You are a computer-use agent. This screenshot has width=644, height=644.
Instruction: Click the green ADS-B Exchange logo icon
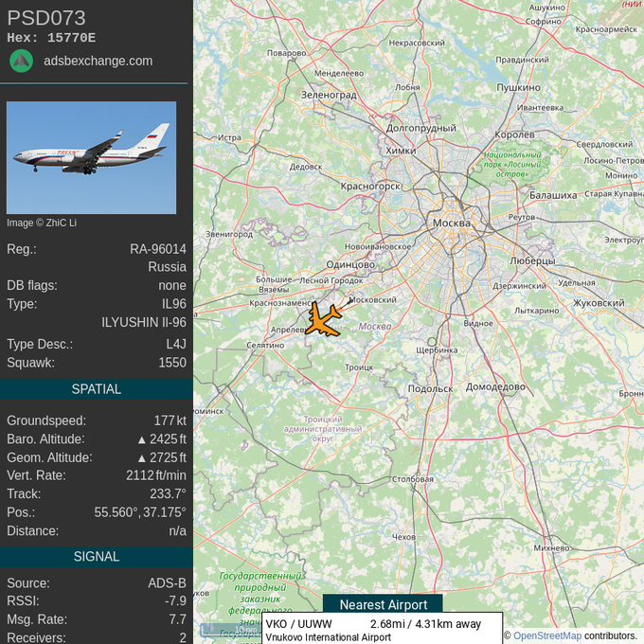tap(22, 62)
